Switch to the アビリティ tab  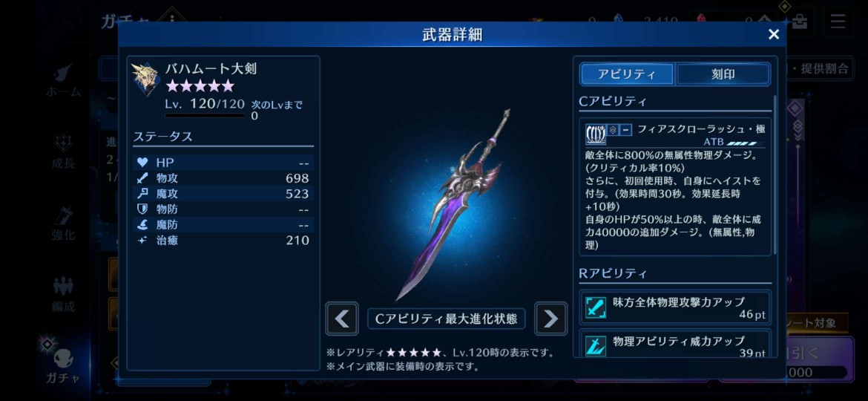click(x=627, y=74)
